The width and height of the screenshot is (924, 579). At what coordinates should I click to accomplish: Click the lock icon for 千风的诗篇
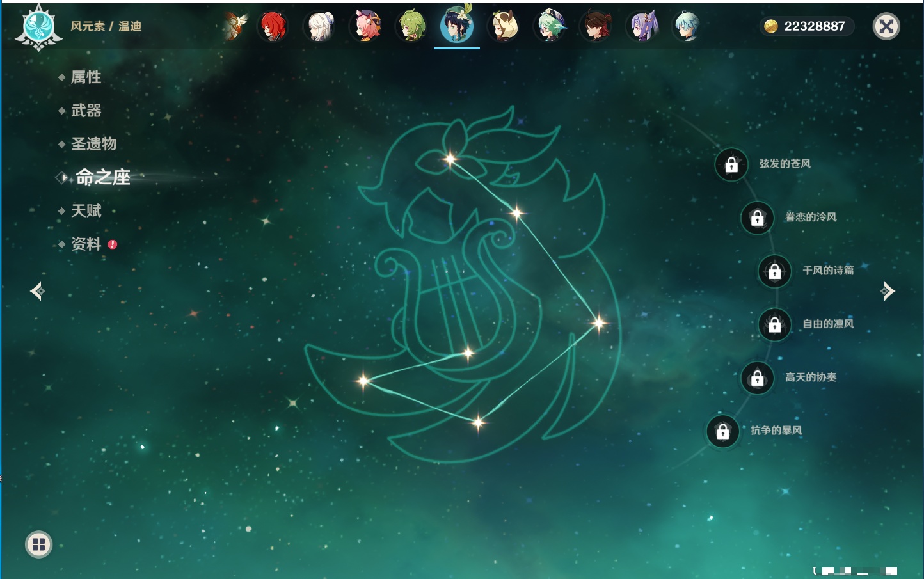[x=774, y=271]
